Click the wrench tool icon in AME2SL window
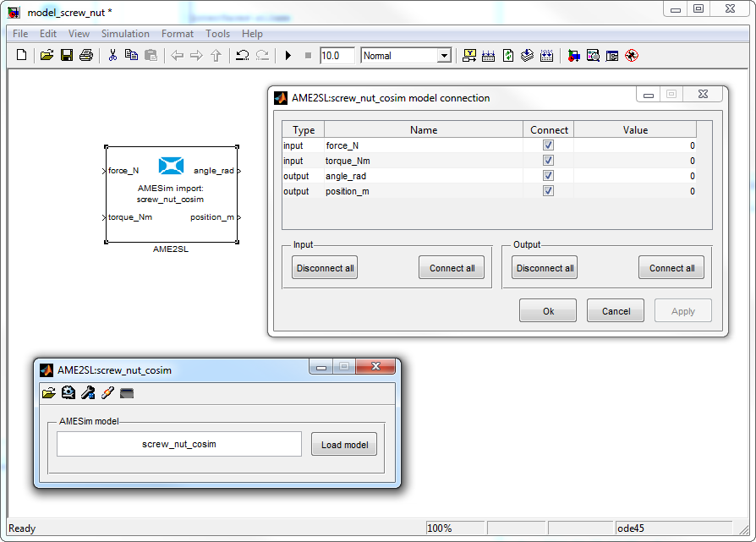The height and width of the screenshot is (542, 756). point(88,393)
